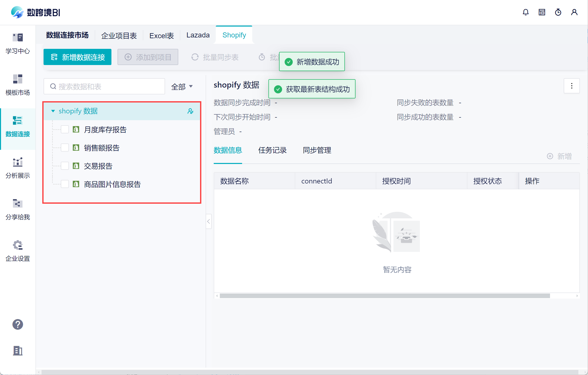This screenshot has width=588, height=375.
Task: Open the three-dot more options menu
Action: coord(572,86)
